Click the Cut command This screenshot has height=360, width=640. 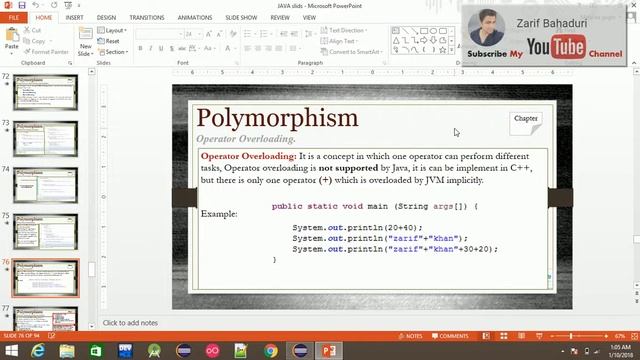[x=32, y=31]
